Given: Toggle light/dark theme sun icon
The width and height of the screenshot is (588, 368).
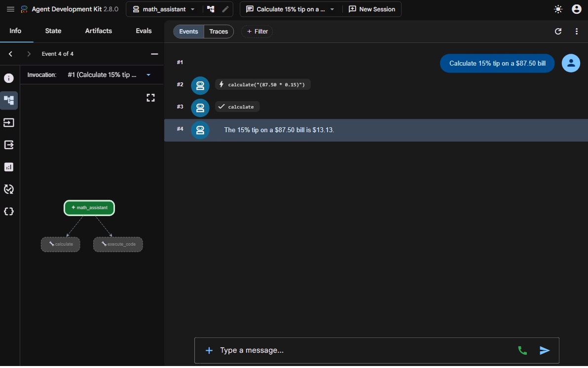Looking at the screenshot, I should (558, 9).
